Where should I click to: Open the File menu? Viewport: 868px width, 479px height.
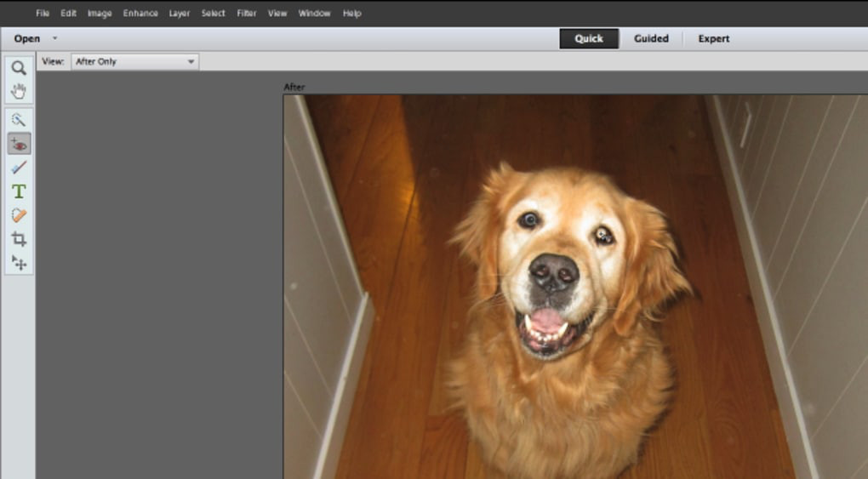click(43, 14)
